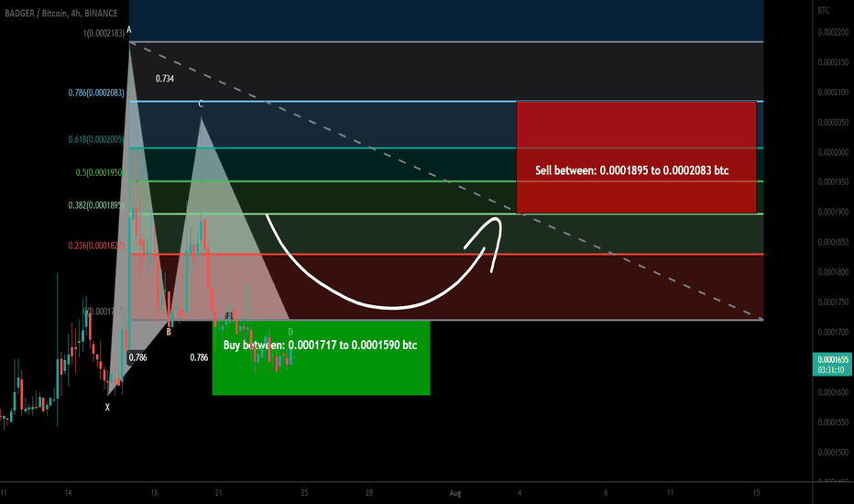854x504 pixels.
Task: Click date 4 on the time axis
Action: [x=520, y=493]
